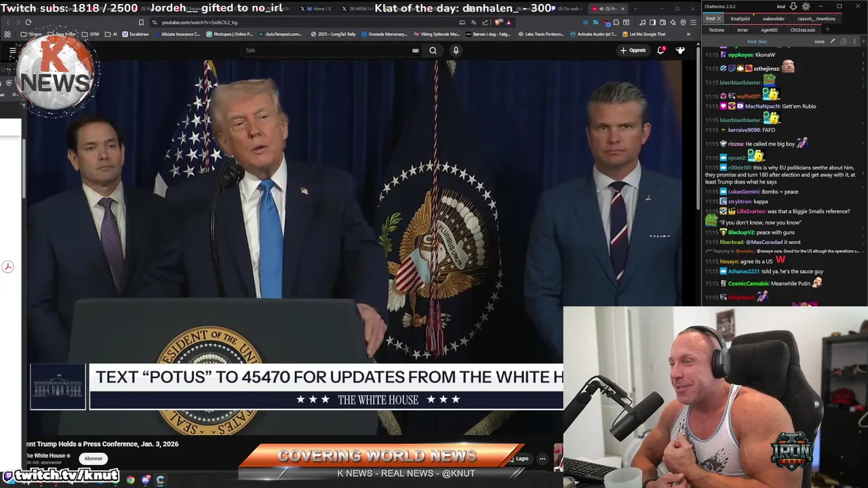Close the Knut chat tab
Viewport: 868px width, 488px height.
[x=719, y=19]
